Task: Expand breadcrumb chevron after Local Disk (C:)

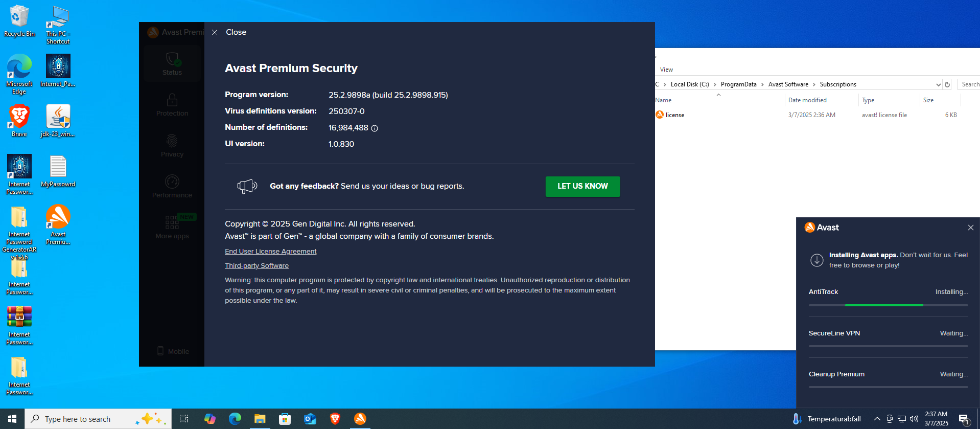Action: pyautogui.click(x=715, y=84)
